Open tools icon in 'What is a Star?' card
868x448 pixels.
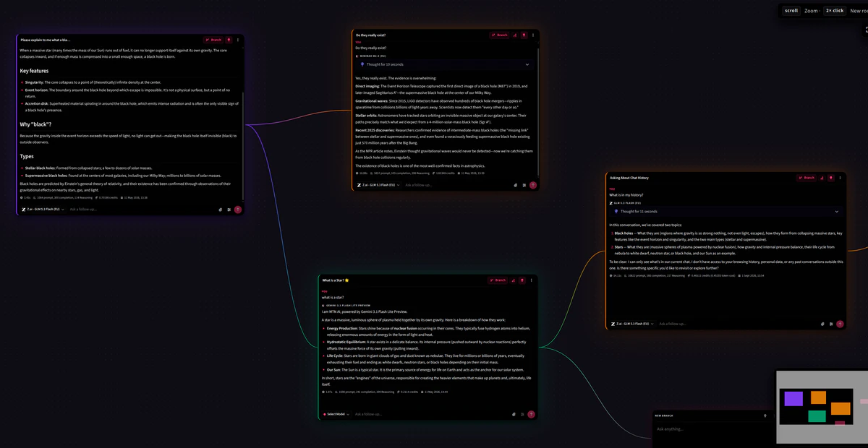click(522, 414)
